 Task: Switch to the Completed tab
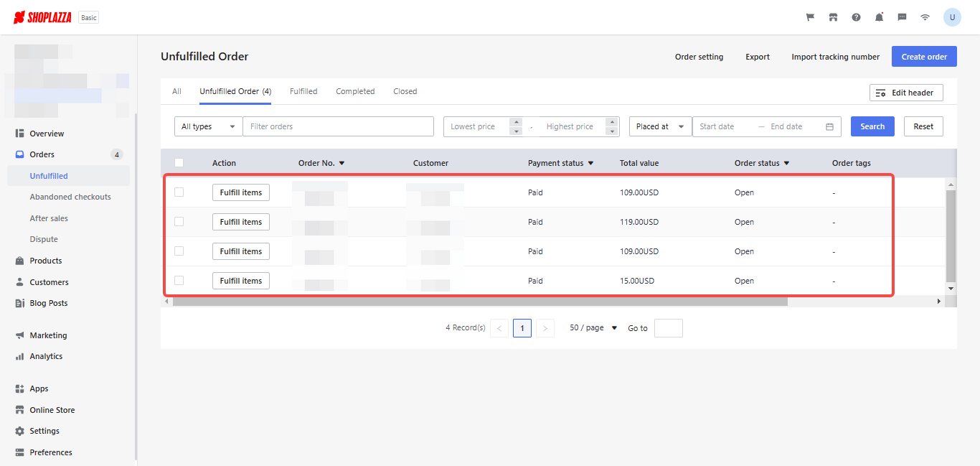tap(355, 91)
